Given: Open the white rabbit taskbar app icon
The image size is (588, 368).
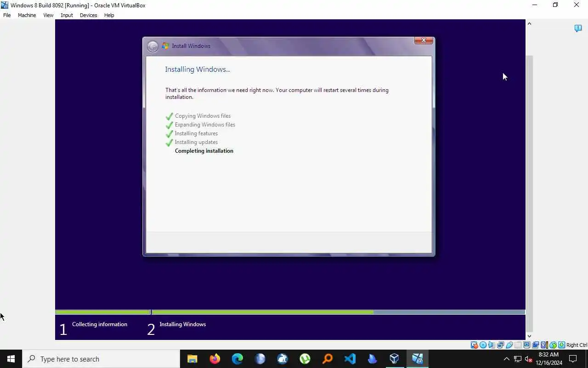Looking at the screenshot, I should 282,359.
